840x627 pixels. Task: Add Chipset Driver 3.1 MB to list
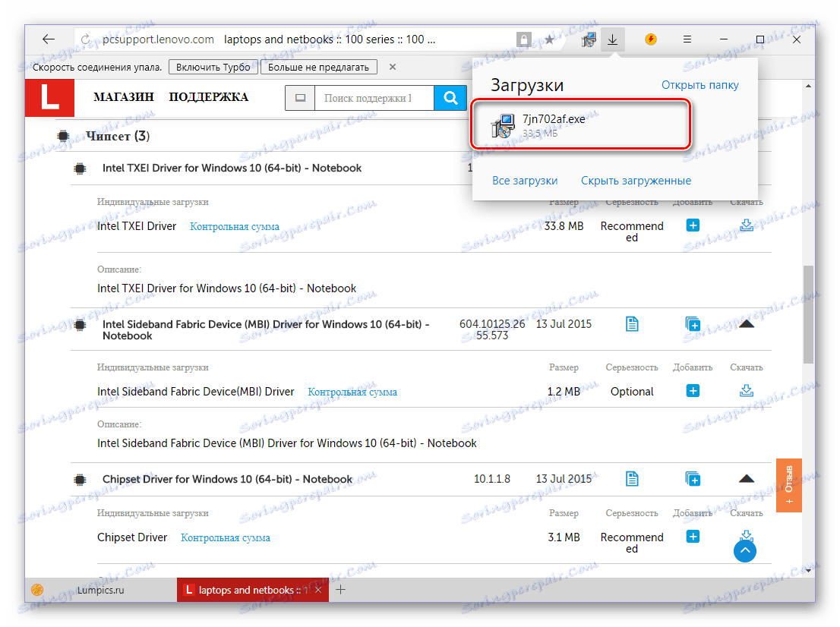693,537
